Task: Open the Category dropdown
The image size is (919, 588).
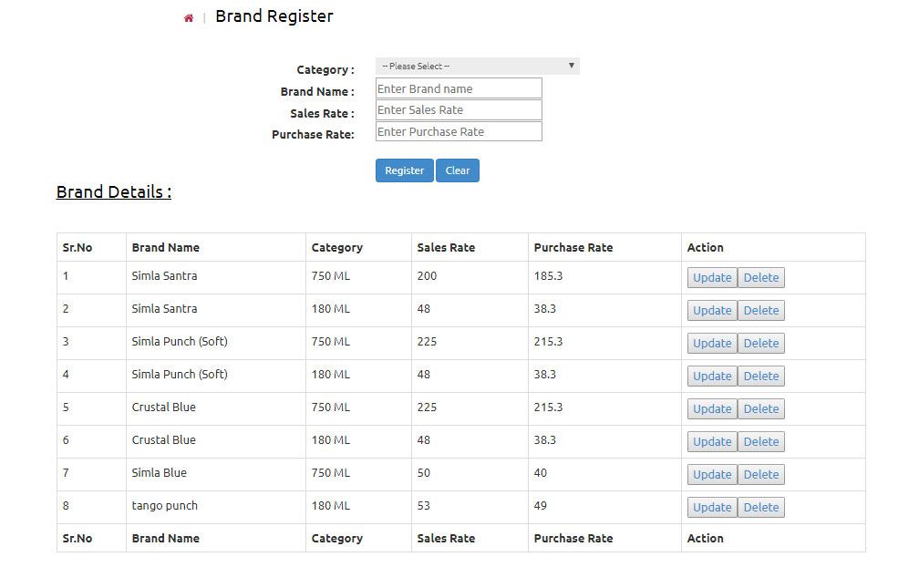Action: [x=477, y=66]
